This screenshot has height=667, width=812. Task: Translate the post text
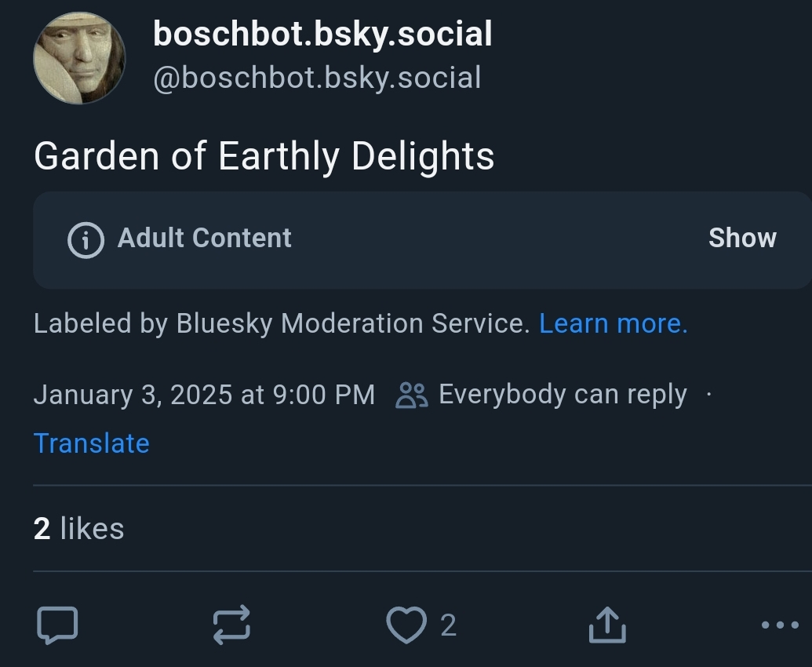[x=91, y=443]
